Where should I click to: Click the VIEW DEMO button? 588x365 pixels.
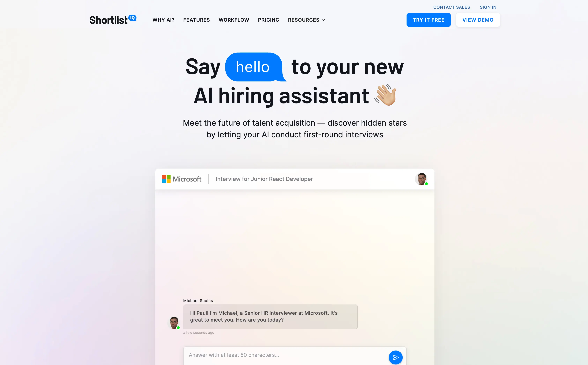point(478,20)
